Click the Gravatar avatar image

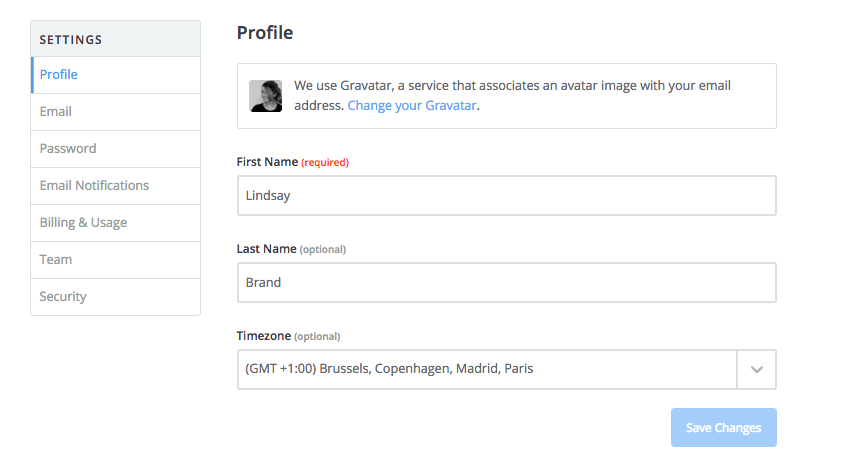click(265, 96)
